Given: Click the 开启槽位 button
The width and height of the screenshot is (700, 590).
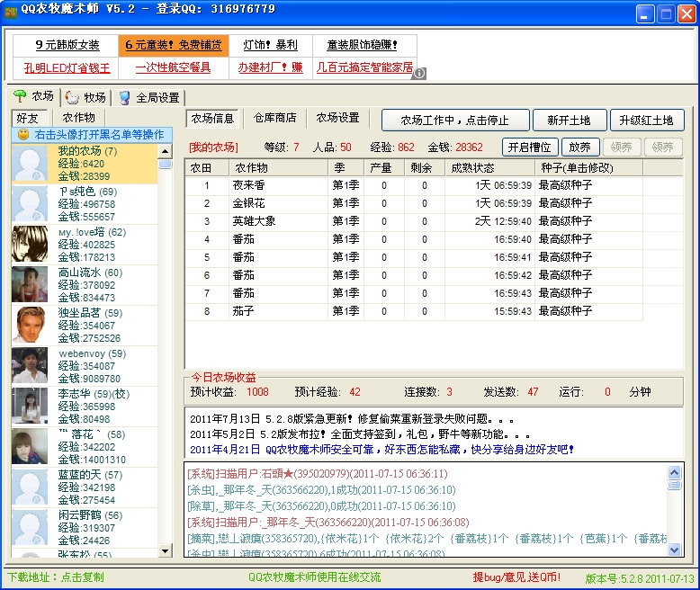Looking at the screenshot, I should click(529, 147).
